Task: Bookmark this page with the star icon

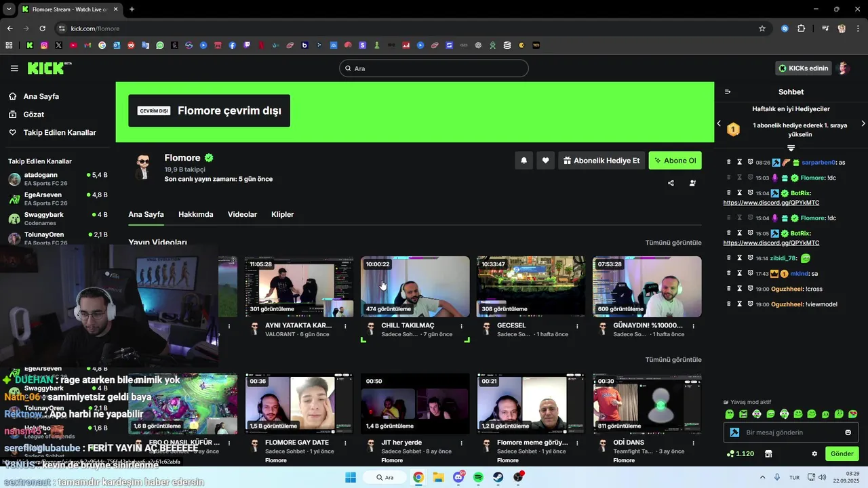Action: (x=762, y=28)
